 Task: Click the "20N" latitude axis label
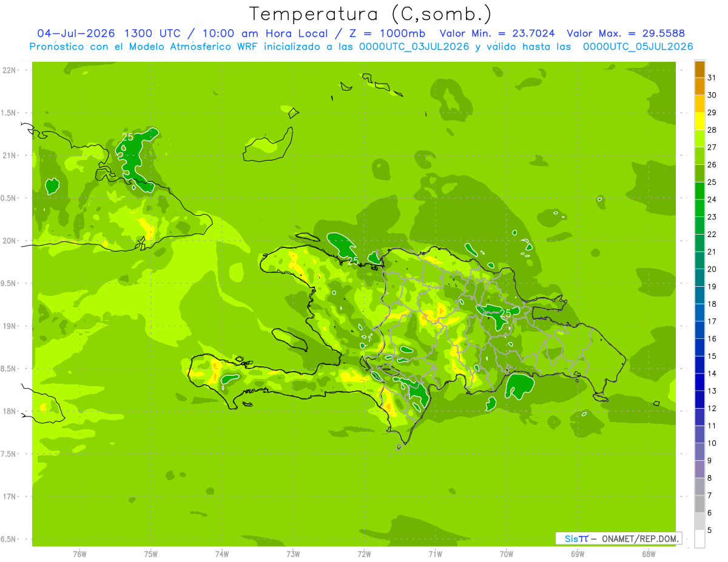coord(8,241)
